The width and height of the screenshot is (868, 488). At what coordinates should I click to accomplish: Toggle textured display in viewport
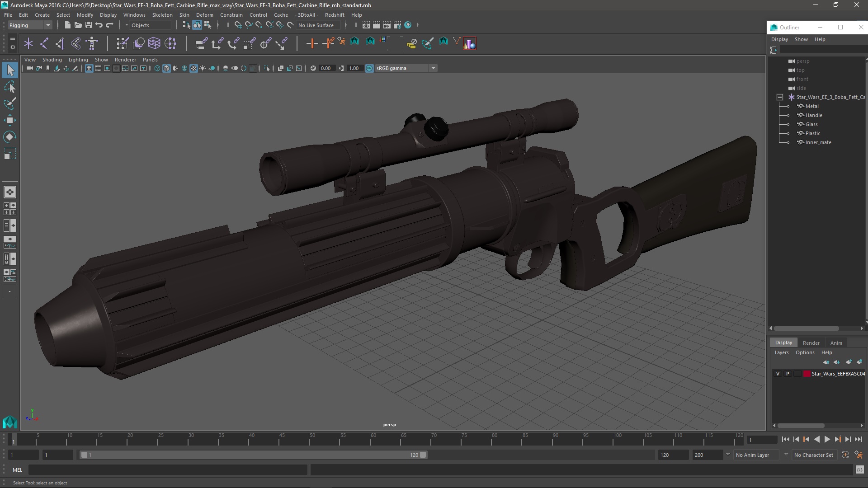[x=193, y=68]
